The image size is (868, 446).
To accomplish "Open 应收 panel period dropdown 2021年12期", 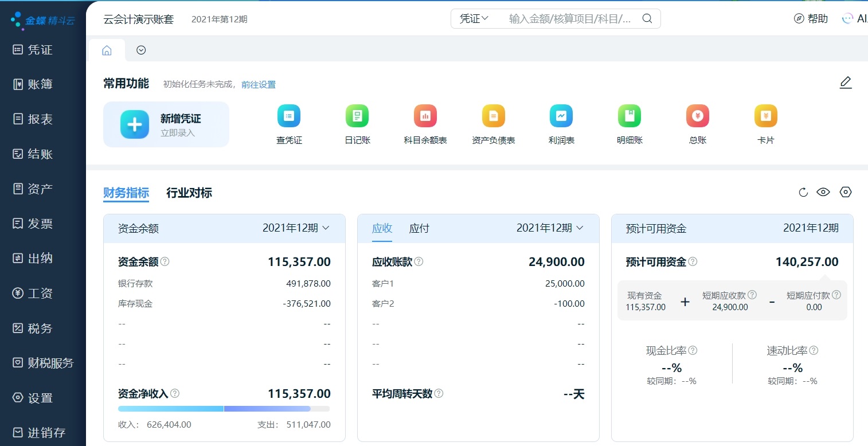I will point(550,228).
